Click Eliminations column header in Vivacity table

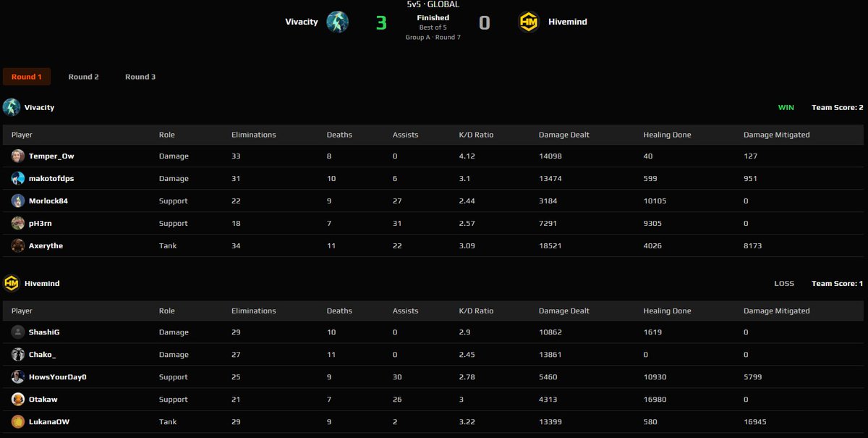pyautogui.click(x=254, y=135)
